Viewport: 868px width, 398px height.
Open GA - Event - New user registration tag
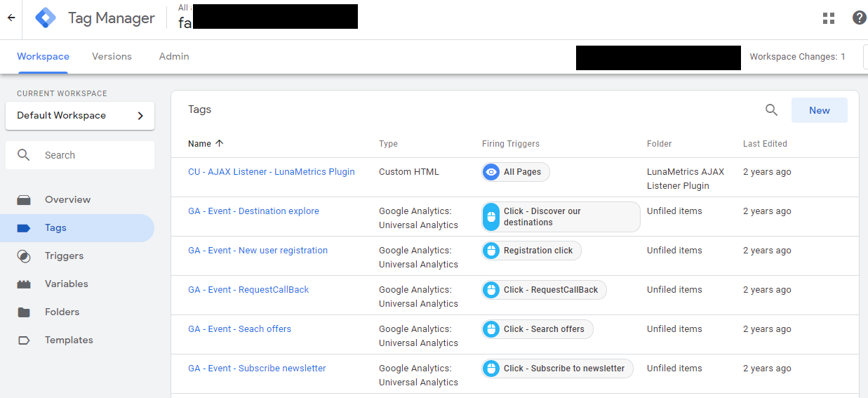[x=258, y=251]
